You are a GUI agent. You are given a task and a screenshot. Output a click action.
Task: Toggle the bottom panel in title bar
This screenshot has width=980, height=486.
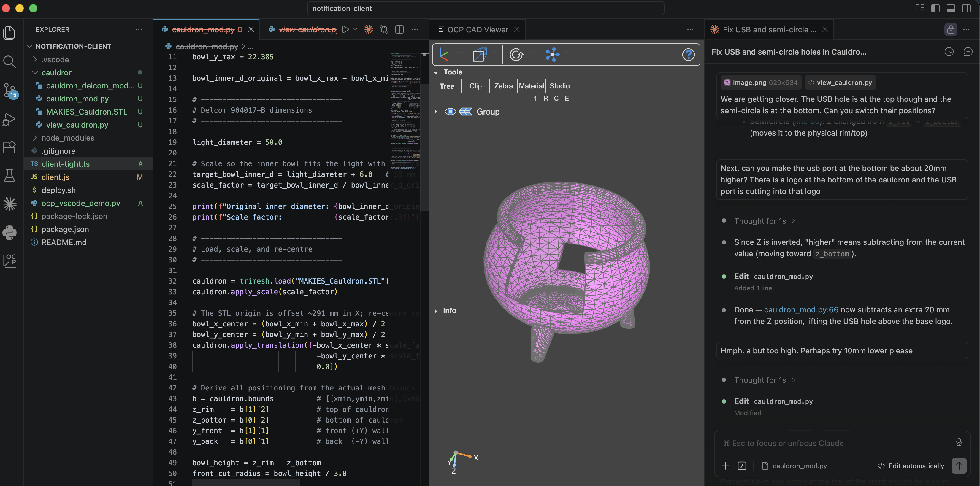(951, 8)
